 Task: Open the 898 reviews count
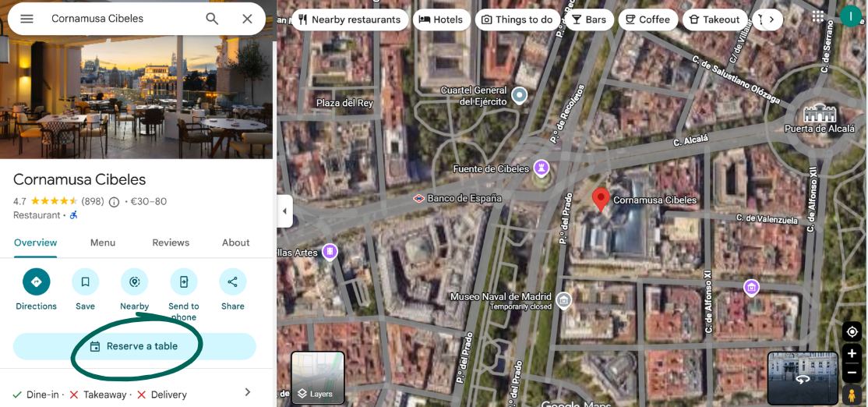[93, 202]
